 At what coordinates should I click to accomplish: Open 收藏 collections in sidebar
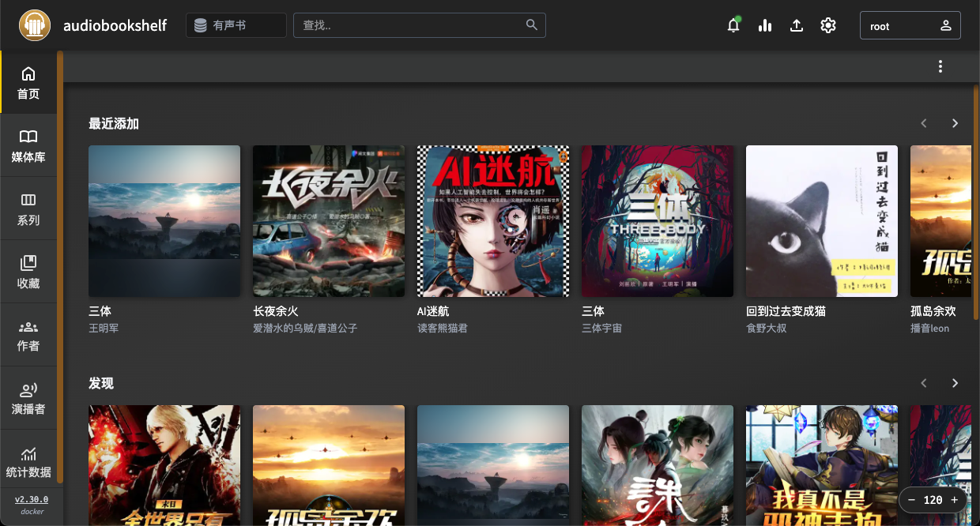[x=28, y=272]
